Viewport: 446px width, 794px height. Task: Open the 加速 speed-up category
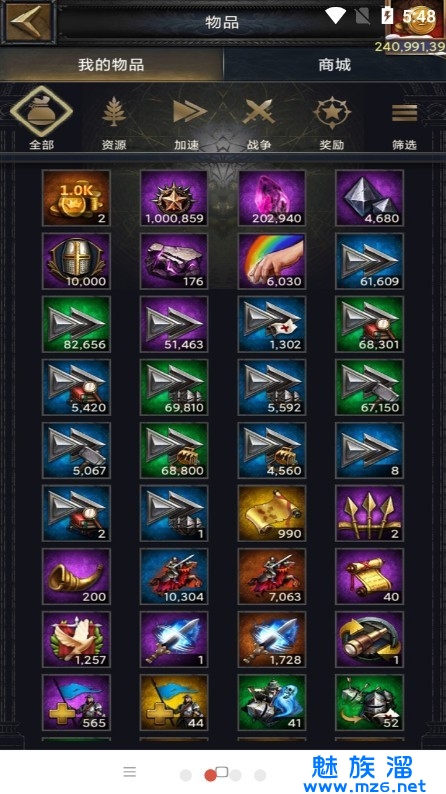(187, 123)
